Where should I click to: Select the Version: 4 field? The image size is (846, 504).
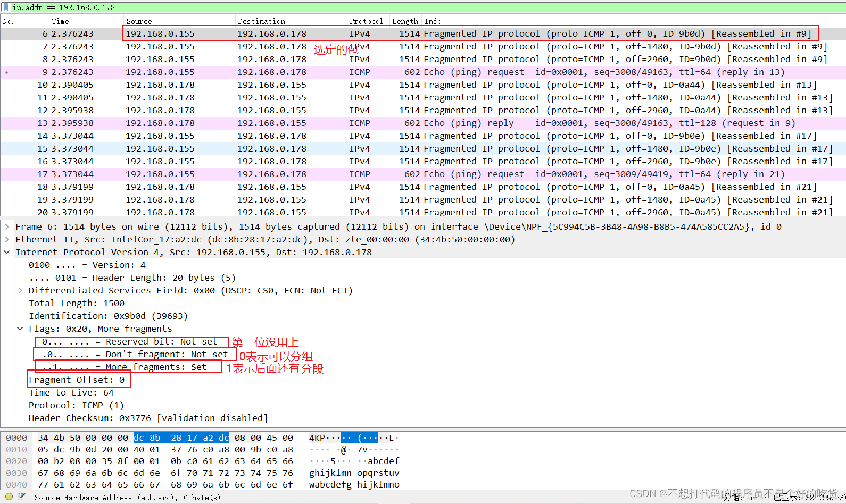(x=87, y=265)
